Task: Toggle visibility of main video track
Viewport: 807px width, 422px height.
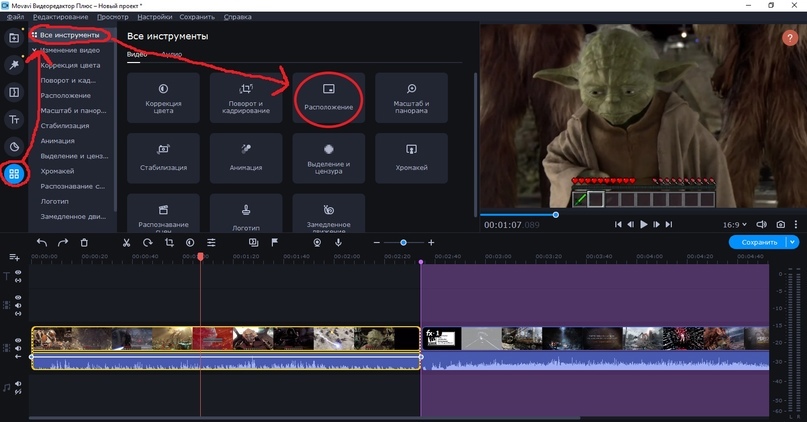Action: click(18, 341)
